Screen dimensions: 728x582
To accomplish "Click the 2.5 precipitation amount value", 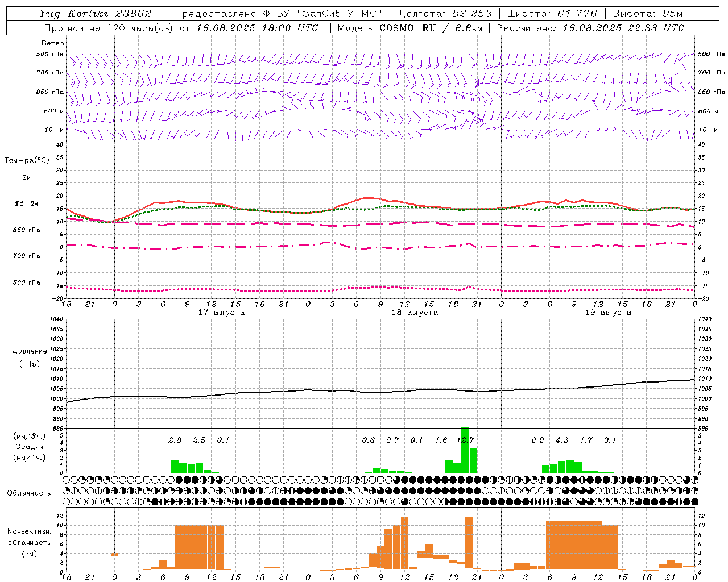I will click(199, 440).
